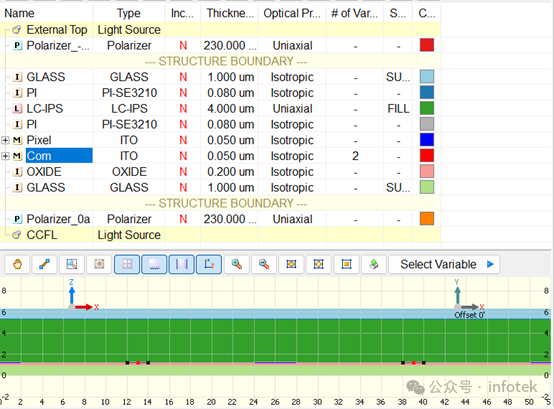This screenshot has height=409, width=554.
Task: Toggle the grid display button
Action: [x=127, y=264]
